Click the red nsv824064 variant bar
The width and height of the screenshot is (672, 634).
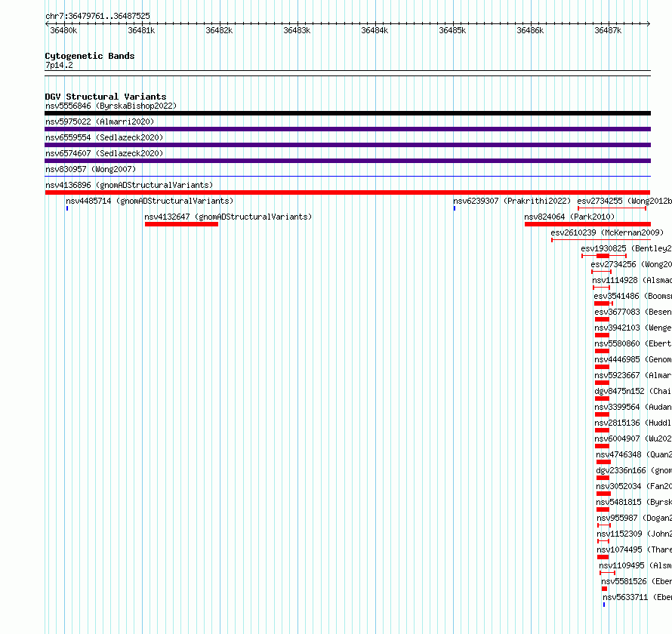click(x=587, y=224)
